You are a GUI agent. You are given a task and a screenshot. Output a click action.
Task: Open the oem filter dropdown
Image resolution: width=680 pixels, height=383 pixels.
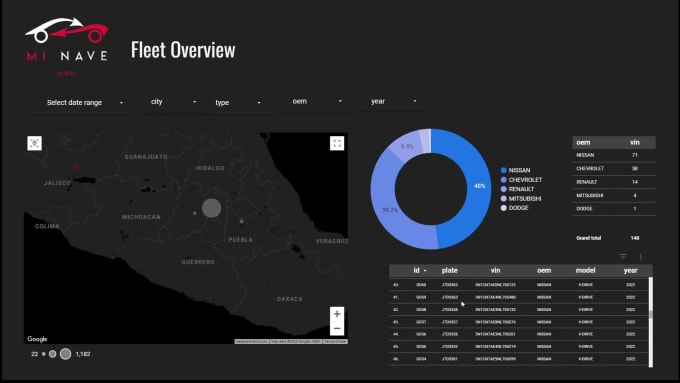point(317,101)
